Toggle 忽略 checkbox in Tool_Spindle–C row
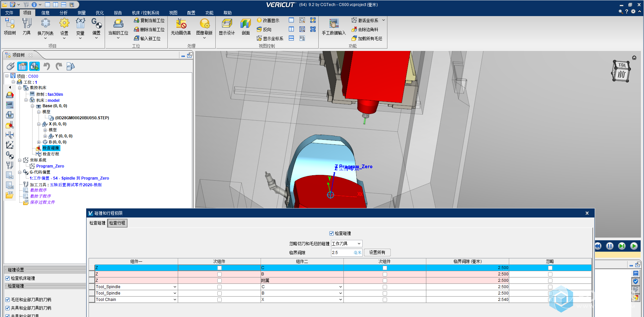The height and width of the screenshot is (317, 644). pyautogui.click(x=550, y=287)
